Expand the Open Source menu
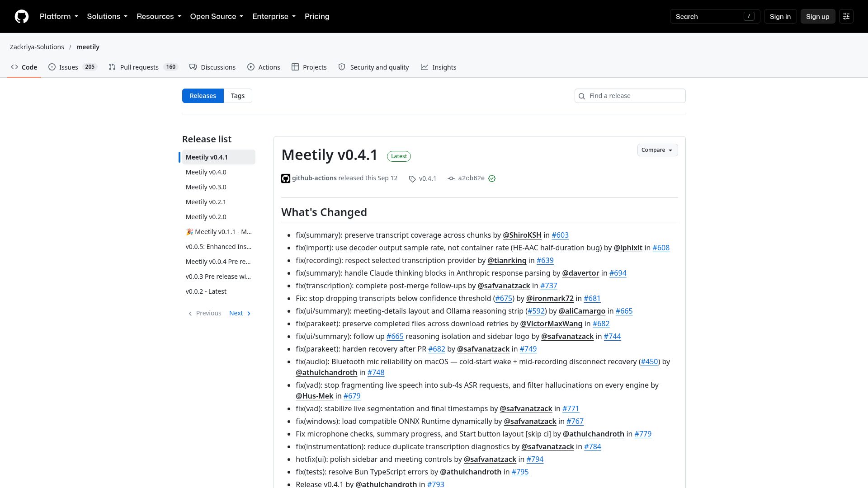Image resolution: width=868 pixels, height=488 pixels. tap(217, 16)
